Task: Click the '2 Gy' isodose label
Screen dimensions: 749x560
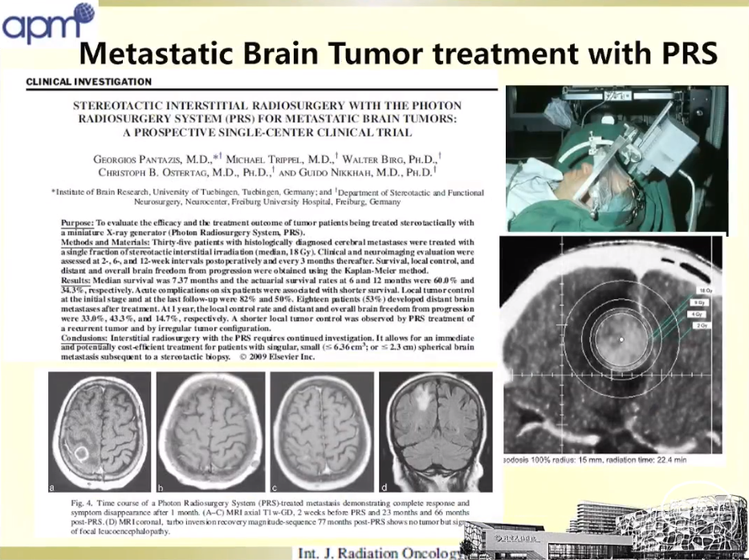Action: pos(701,326)
